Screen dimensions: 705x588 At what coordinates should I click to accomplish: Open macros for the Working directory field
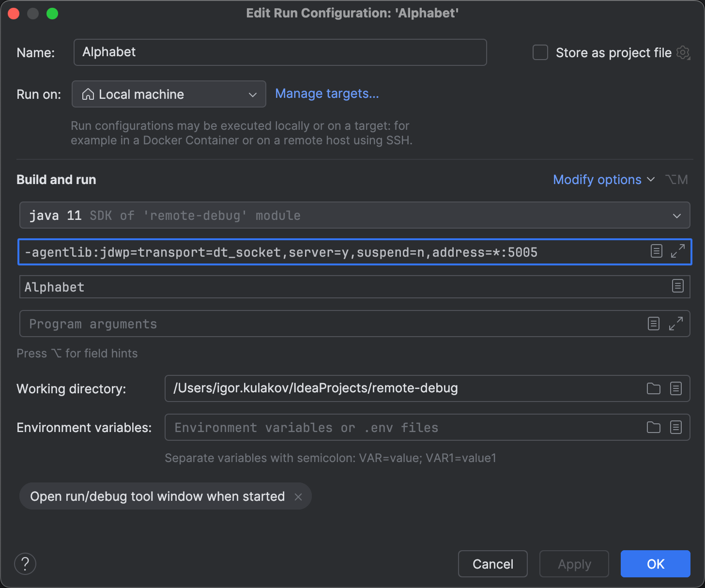pyautogui.click(x=676, y=388)
